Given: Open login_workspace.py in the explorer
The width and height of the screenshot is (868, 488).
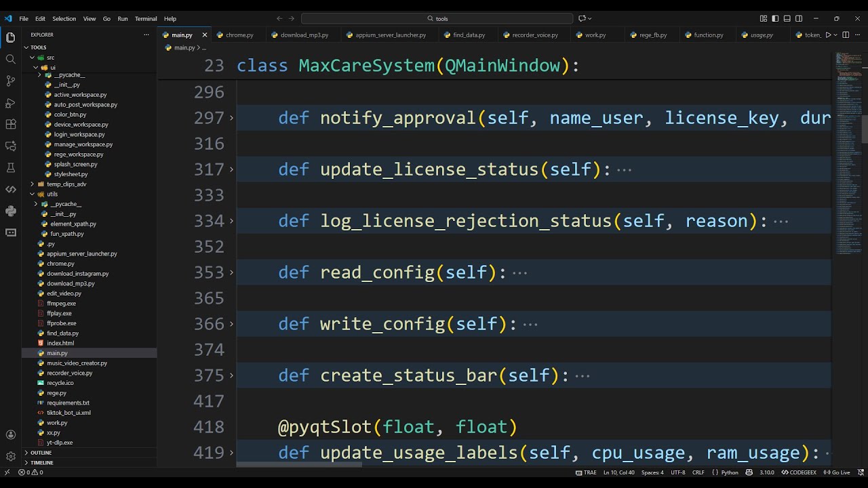Looking at the screenshot, I should tap(79, 135).
